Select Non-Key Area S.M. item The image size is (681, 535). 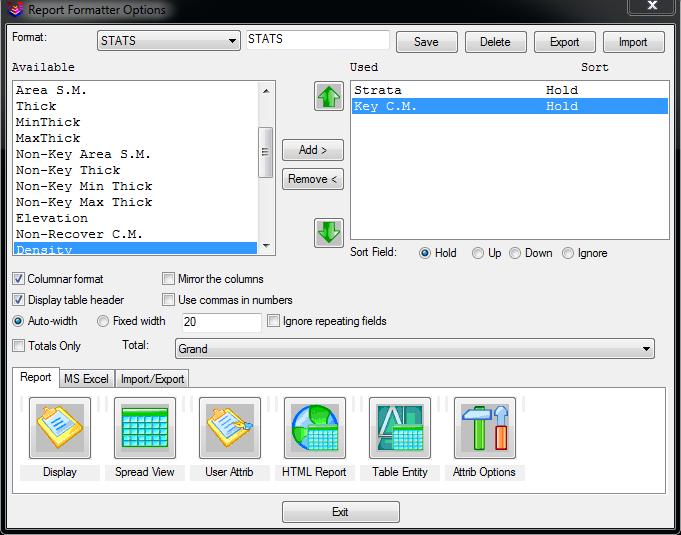(x=136, y=155)
